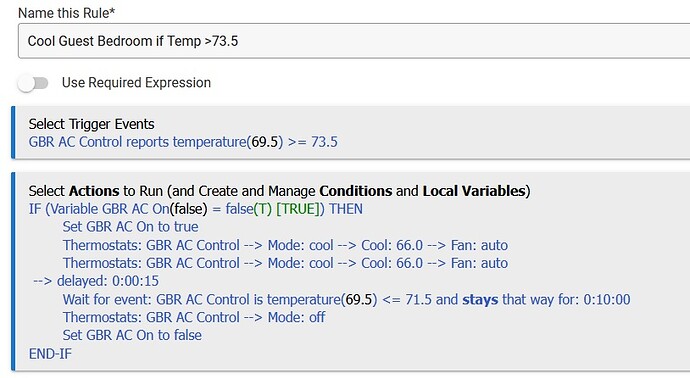Click the second Thermostats cool mode action line
This screenshot has height=378, width=690.
(285, 263)
